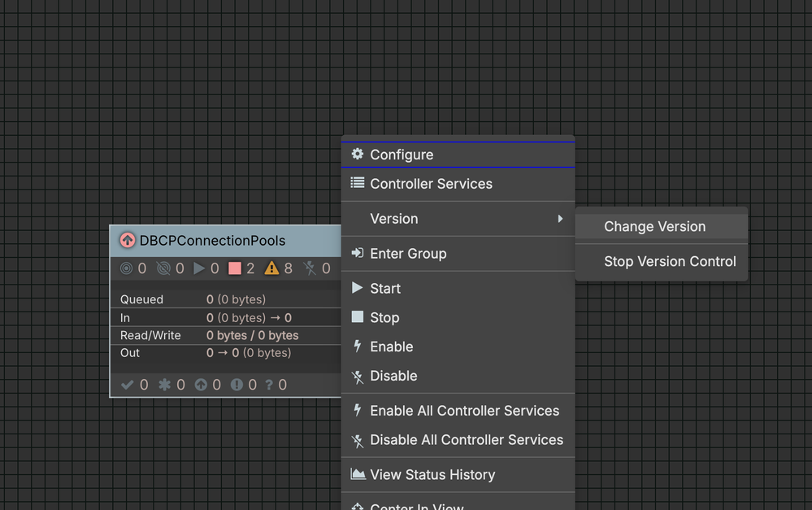Viewport: 812px width, 510px height.
Task: Click the Start play triangle icon
Action: point(358,288)
